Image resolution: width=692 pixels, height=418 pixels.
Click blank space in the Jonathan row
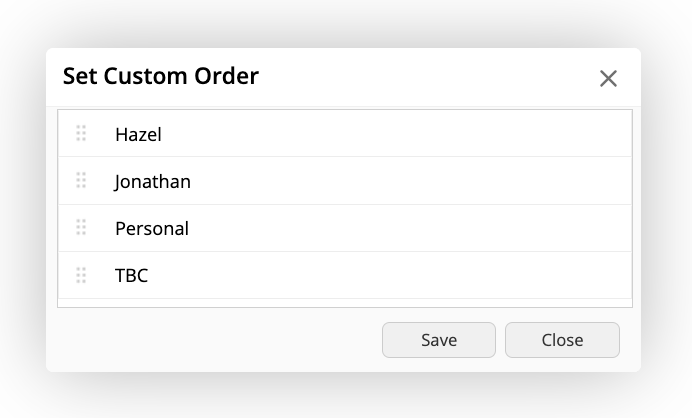tap(400, 182)
